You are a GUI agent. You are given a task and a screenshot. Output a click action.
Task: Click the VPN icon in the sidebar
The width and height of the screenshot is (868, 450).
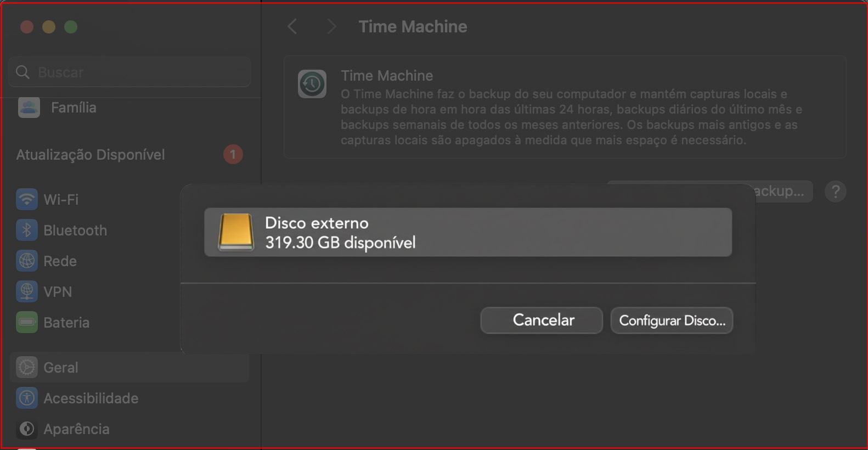pyautogui.click(x=26, y=291)
